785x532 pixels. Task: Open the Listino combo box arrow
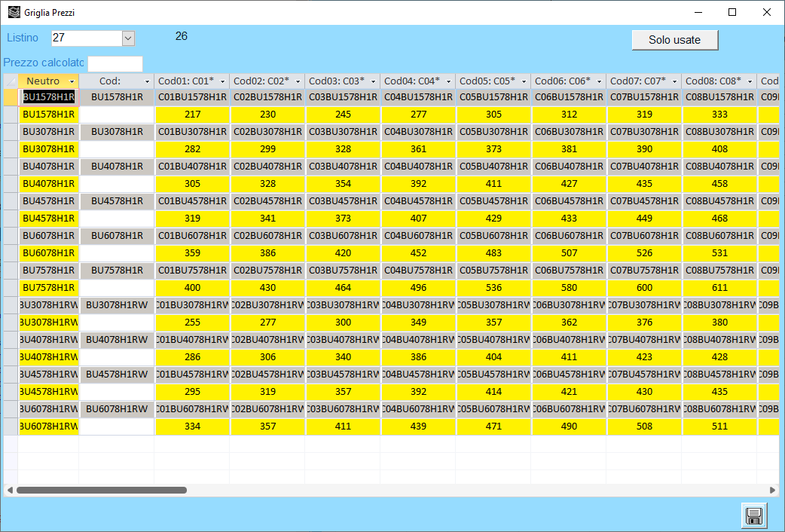pos(128,38)
